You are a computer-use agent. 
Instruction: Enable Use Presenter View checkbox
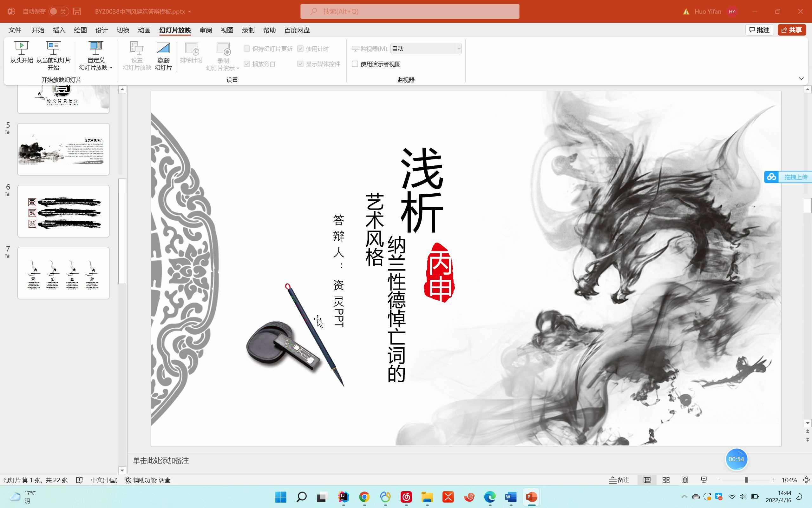(355, 64)
